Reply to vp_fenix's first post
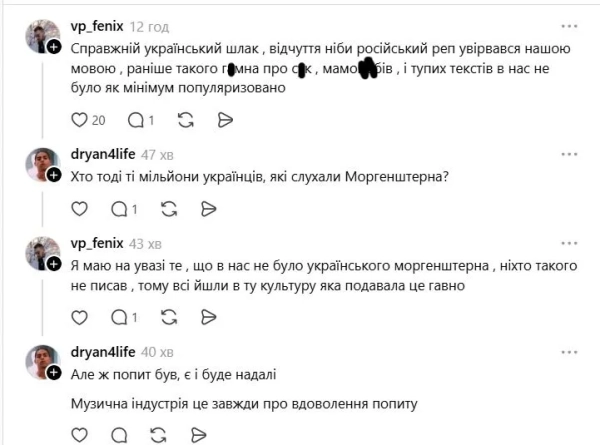This screenshot has width=600, height=445. click(x=136, y=120)
